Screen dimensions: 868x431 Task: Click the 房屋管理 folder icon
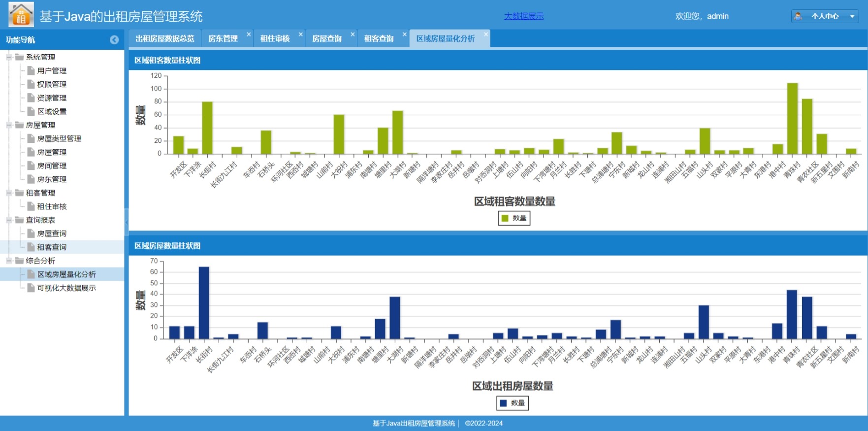pyautogui.click(x=19, y=125)
